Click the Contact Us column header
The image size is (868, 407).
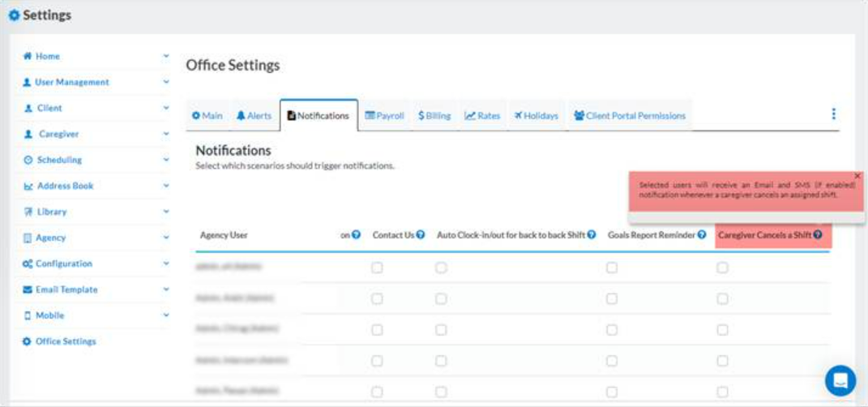[394, 235]
